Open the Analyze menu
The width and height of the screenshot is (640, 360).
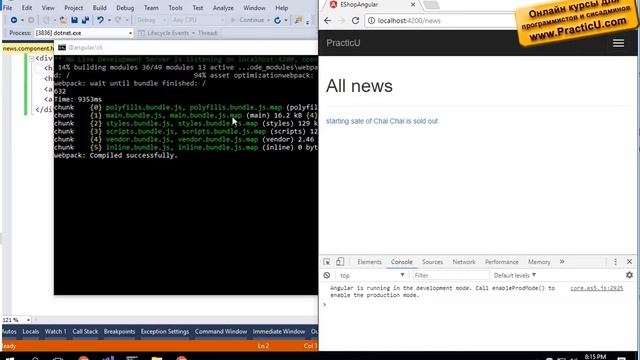pyautogui.click(x=223, y=8)
